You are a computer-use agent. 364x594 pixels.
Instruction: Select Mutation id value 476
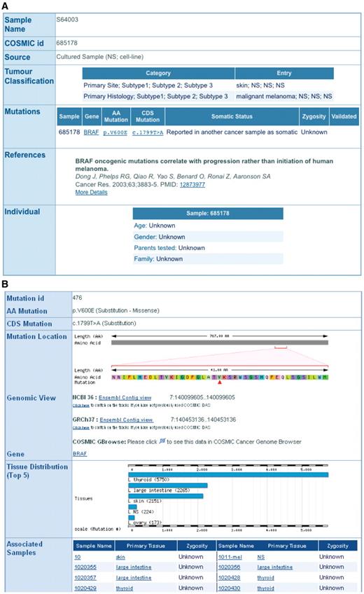pyautogui.click(x=77, y=298)
